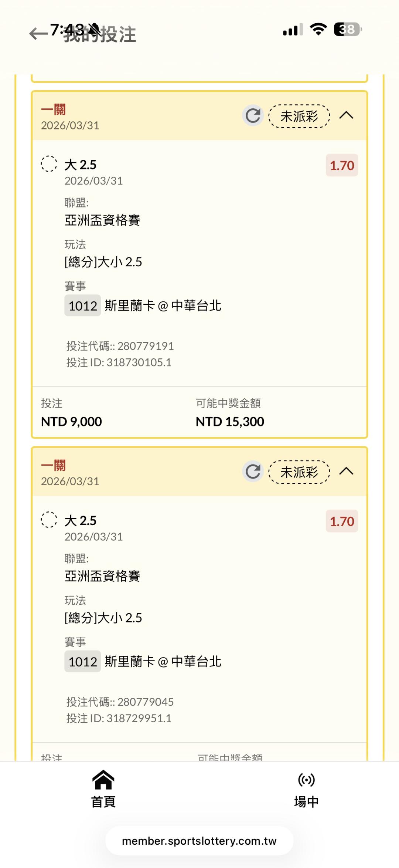Select first bet's dashed circle indicator
The height and width of the screenshot is (868, 399).
[x=49, y=164]
